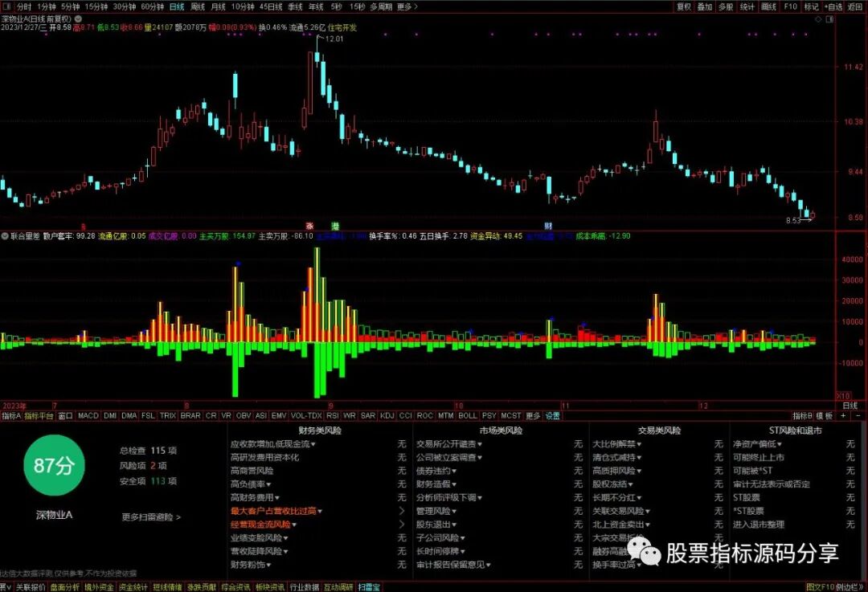
Task: Open the 设置 settings on indicator bar
Action: [552, 415]
